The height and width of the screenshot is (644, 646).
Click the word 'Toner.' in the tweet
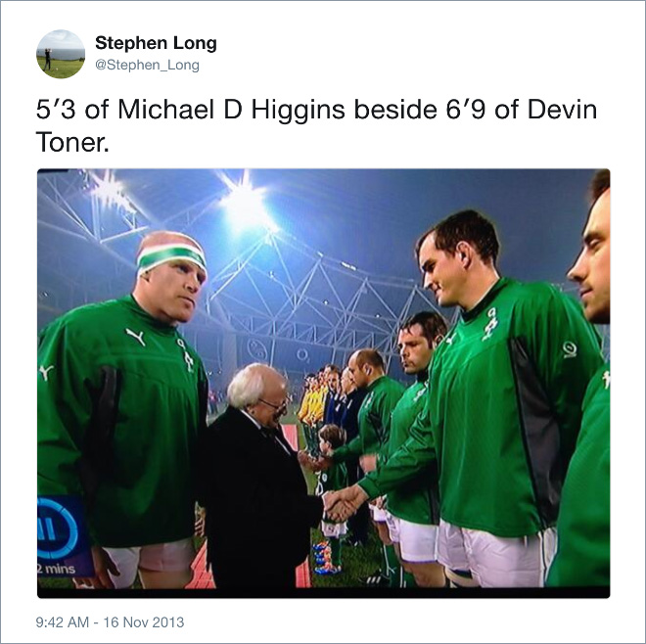click(x=72, y=142)
